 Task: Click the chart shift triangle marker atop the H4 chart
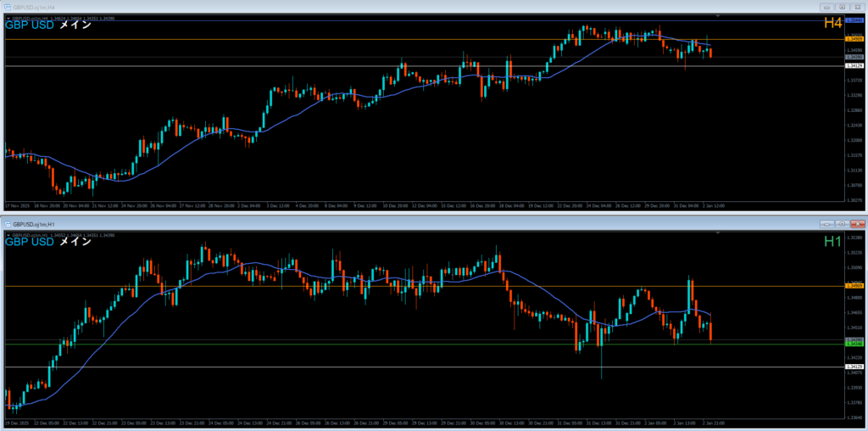[718, 16]
